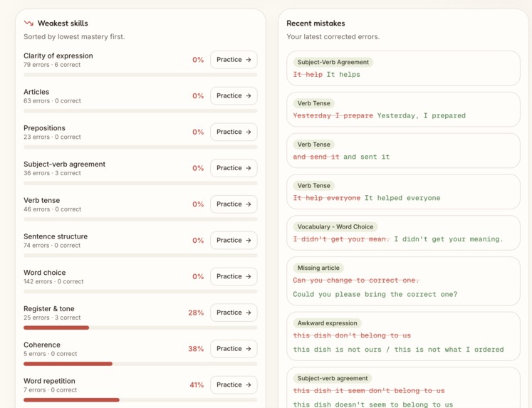532x408 pixels.
Task: Click the struck 'this dish don't belong to us'
Action: (352, 336)
